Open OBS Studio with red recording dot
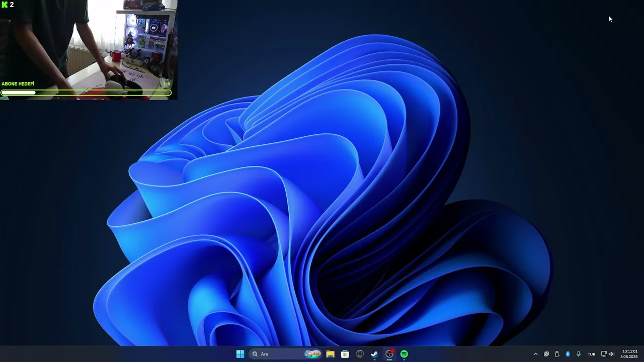 pos(389,354)
